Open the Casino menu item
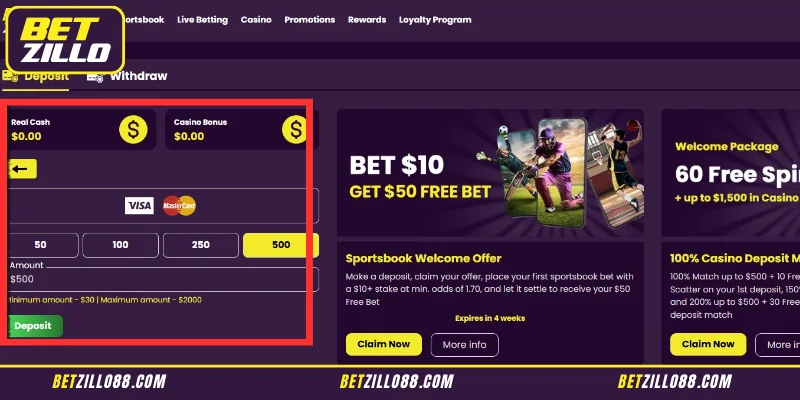800x400 pixels. (256, 20)
